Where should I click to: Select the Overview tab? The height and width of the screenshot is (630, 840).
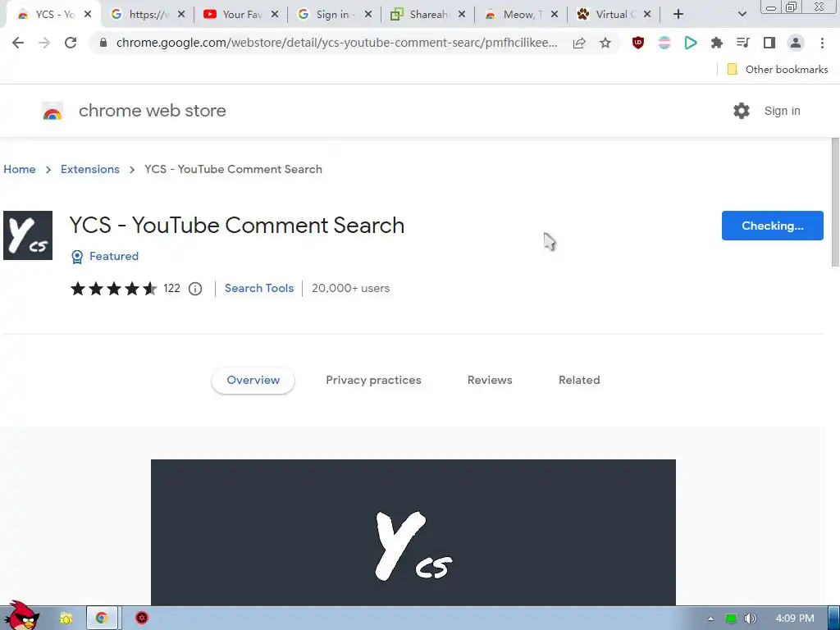(x=253, y=381)
